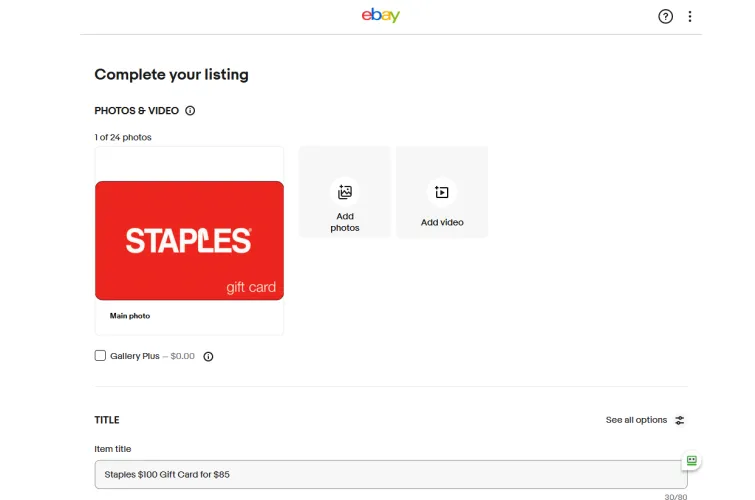
Task: Click the 'Add photos' text label
Action: [345, 222]
